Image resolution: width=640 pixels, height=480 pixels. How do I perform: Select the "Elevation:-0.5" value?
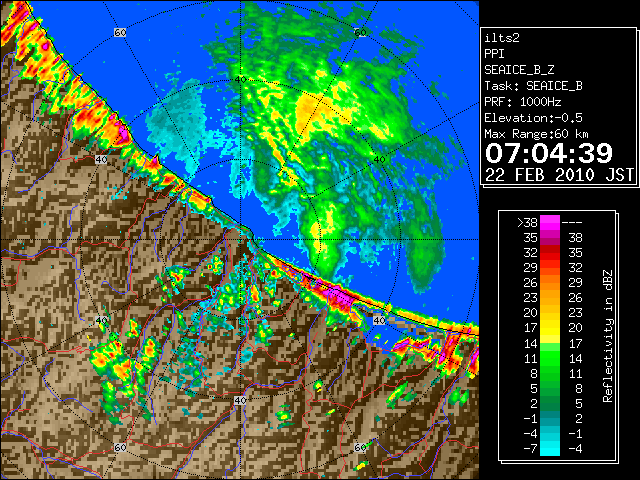click(x=533, y=118)
